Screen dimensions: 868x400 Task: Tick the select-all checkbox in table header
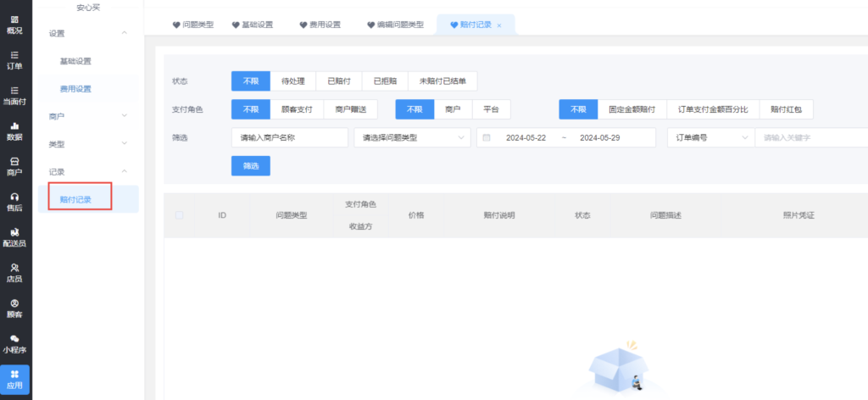179,215
